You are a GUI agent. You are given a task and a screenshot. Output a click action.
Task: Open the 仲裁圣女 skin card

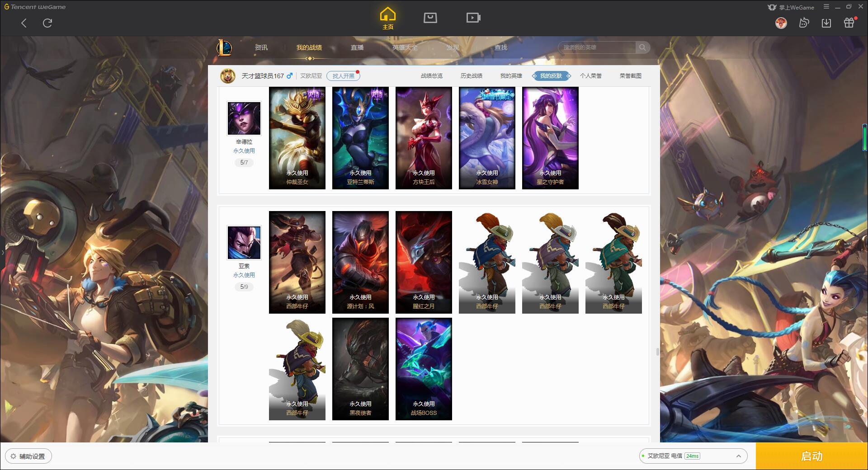coord(297,138)
